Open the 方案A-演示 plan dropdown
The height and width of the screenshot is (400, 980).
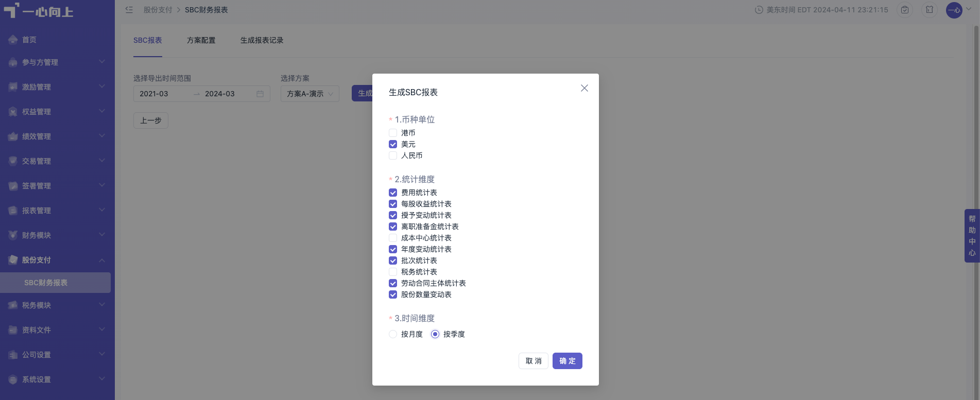tap(310, 94)
